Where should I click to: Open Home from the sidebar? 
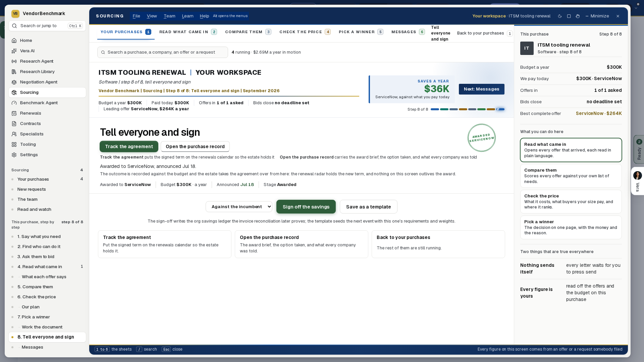pyautogui.click(x=47, y=41)
